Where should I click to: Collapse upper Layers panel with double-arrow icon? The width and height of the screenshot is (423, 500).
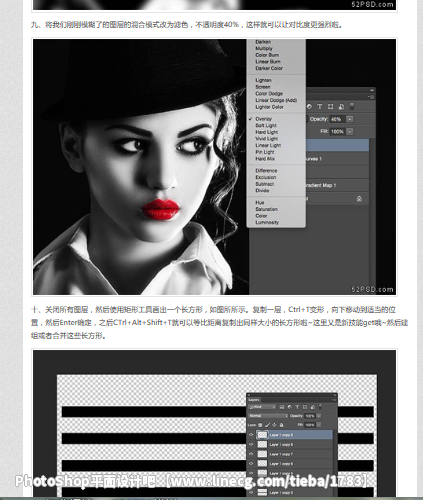coord(372,90)
